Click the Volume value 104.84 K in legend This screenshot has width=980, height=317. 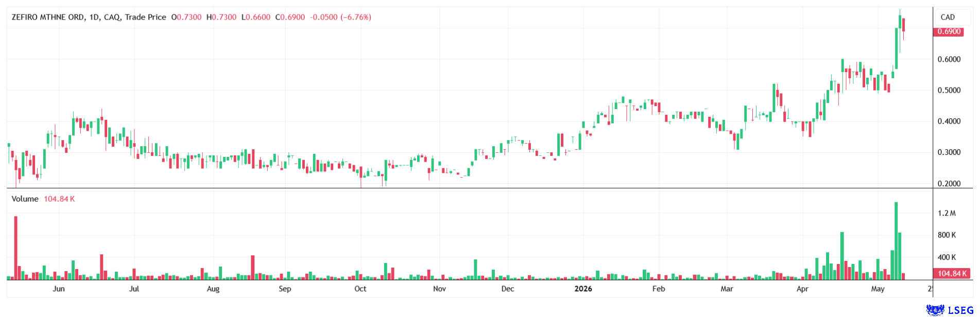tap(59, 199)
